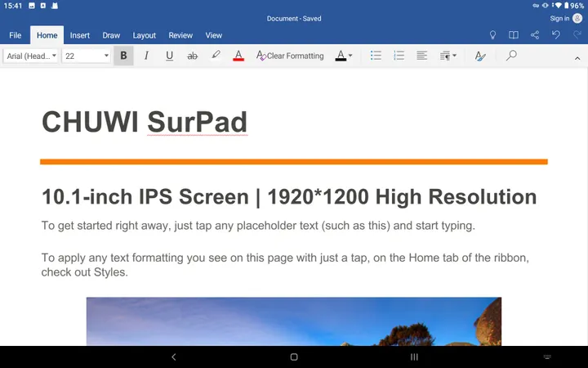Open Android recent apps
Screen dimensions: 588x368
(414, 357)
